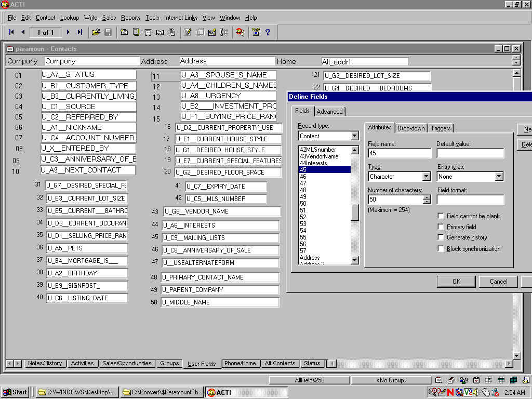Click Cancel in Define Fields dialog
This screenshot has width=532, height=399.
coord(498,282)
